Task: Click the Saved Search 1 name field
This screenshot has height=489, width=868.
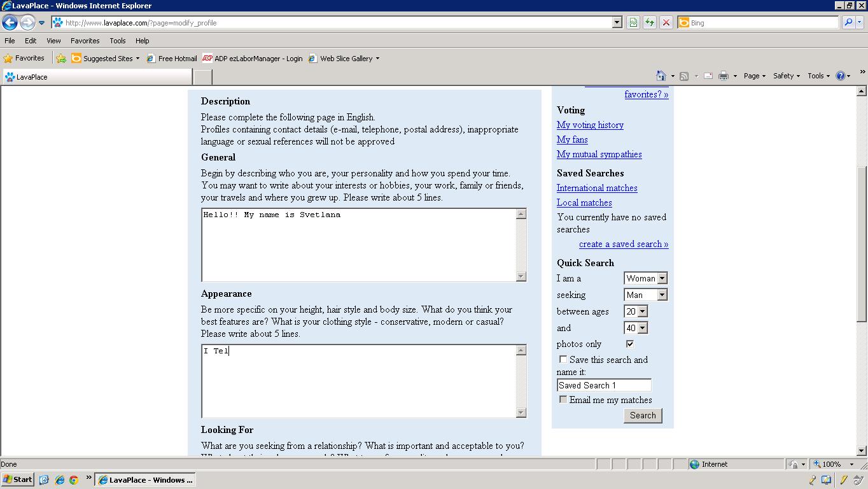Action: tap(604, 385)
